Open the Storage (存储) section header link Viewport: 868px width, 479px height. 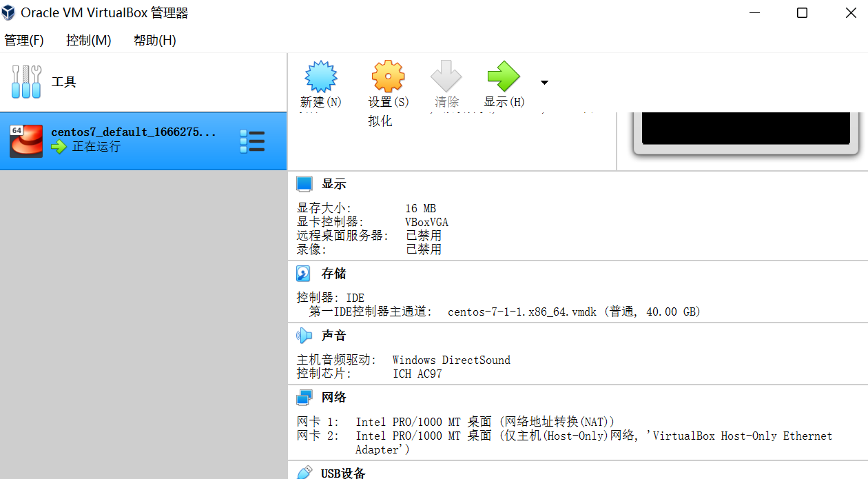click(334, 274)
